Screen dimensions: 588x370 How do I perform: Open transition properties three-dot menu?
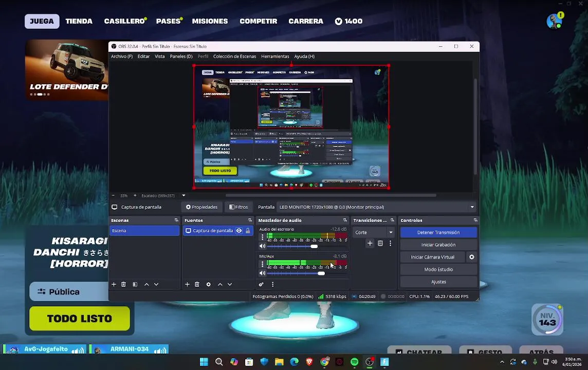tap(391, 243)
